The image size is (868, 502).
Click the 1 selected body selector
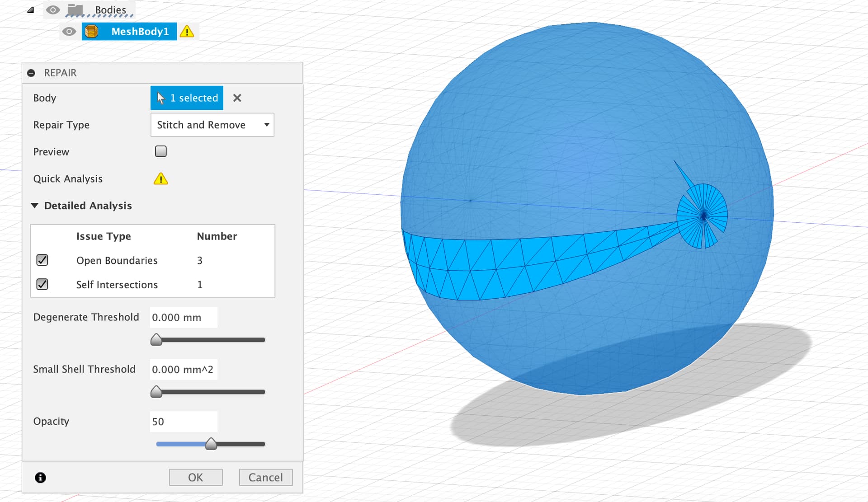coord(187,98)
